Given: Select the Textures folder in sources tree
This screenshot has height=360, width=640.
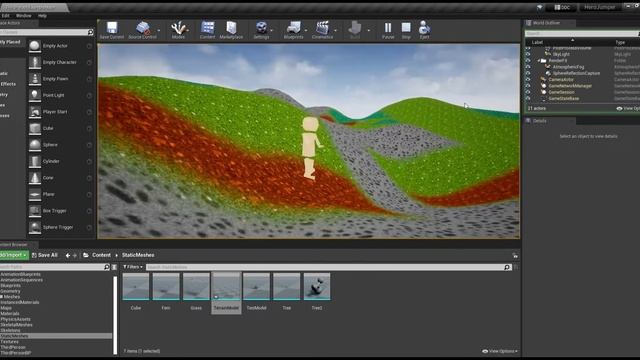Looking at the screenshot, I should pos(9,342).
